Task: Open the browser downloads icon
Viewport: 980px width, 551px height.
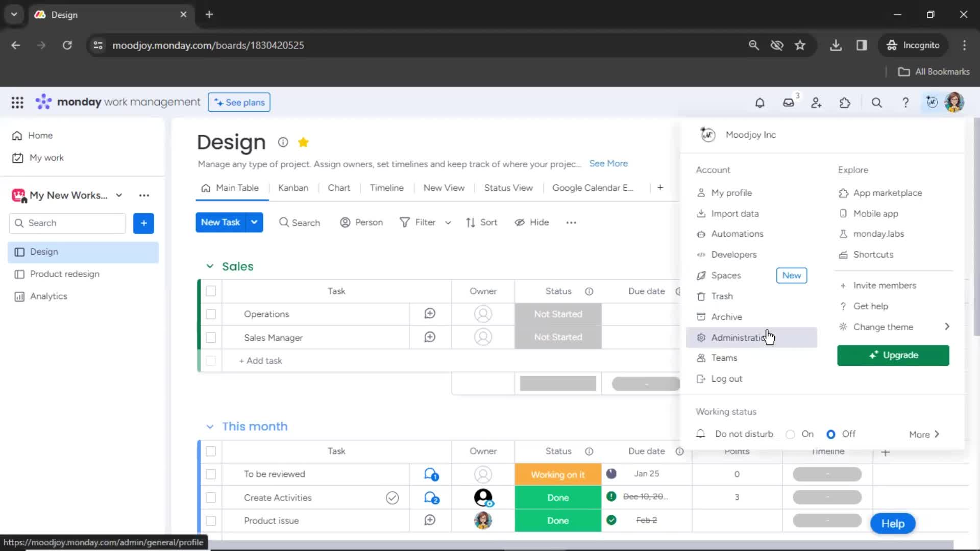Action: tap(836, 45)
